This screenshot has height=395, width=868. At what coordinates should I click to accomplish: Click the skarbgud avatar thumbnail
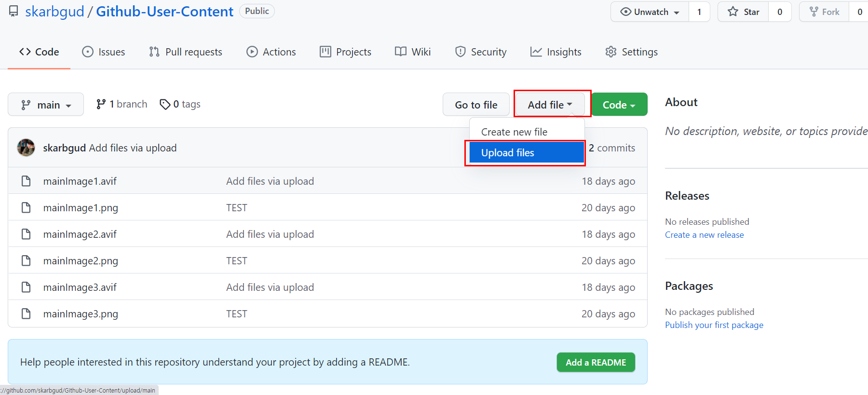[26, 148]
